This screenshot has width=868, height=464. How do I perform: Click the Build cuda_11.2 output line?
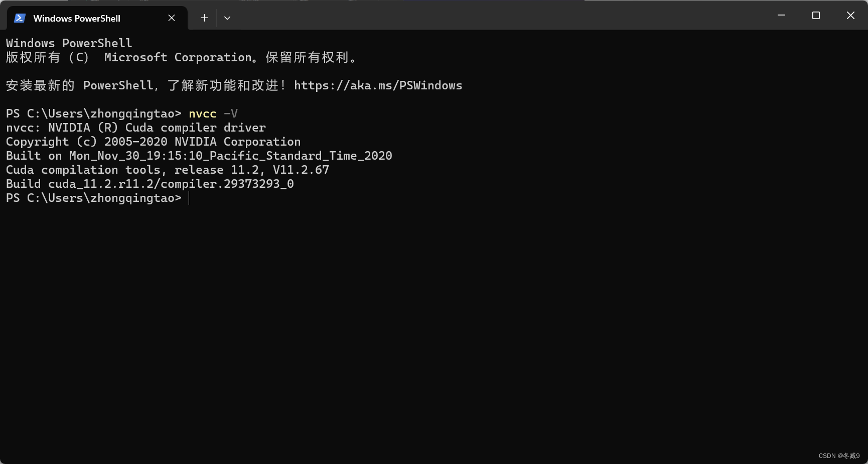(x=150, y=184)
